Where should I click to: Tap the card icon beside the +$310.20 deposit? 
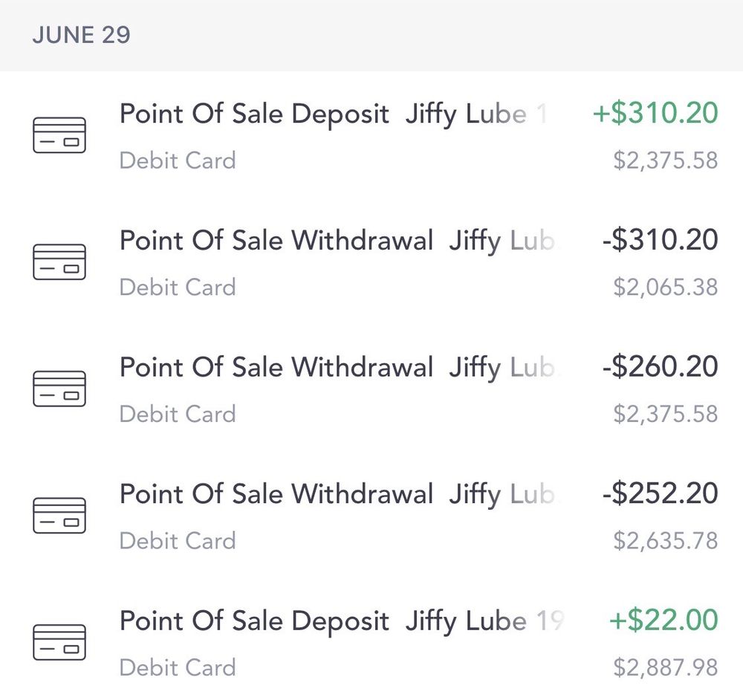pos(59,135)
